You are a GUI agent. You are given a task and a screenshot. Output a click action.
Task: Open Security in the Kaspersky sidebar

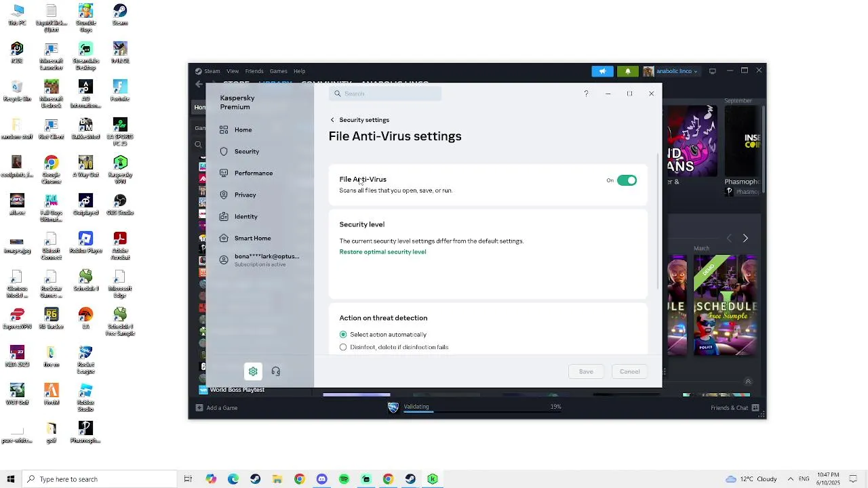247,152
